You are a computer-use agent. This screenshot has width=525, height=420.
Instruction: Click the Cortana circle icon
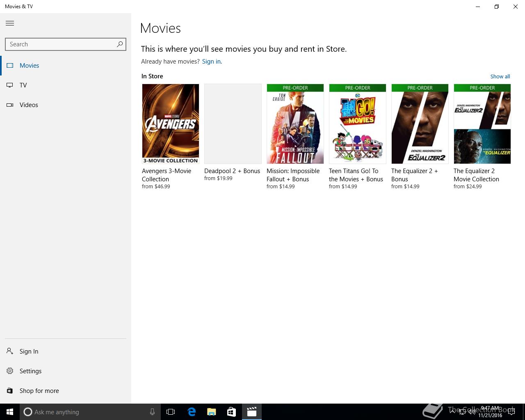click(x=28, y=412)
